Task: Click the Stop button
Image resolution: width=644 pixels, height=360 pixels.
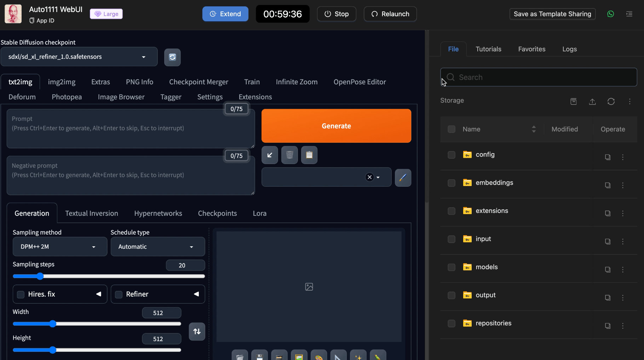Action: [x=337, y=14]
